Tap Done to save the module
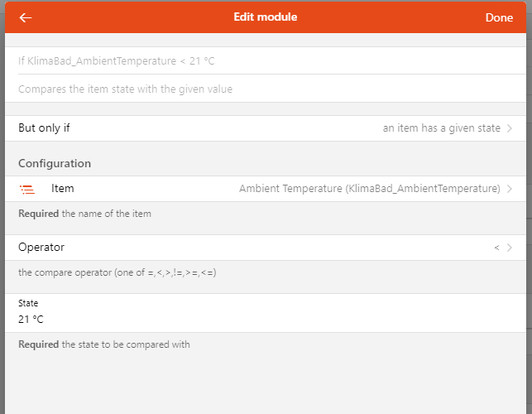This screenshot has height=414, width=532. 499,17
